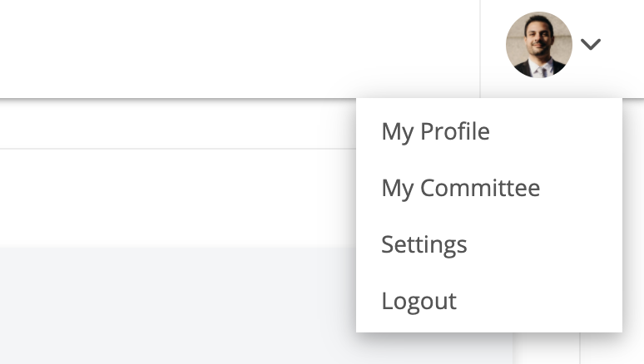View the My Committee page
Viewport: 644px width, 364px height.
[x=460, y=189]
